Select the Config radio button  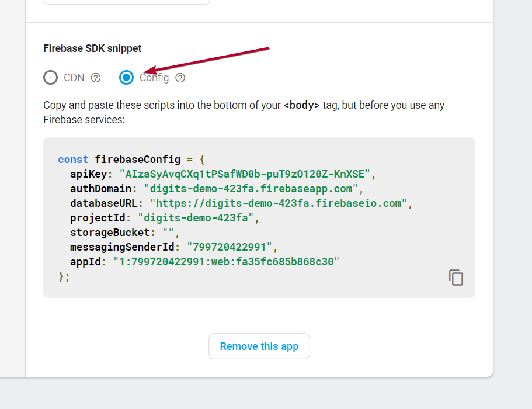coord(126,78)
